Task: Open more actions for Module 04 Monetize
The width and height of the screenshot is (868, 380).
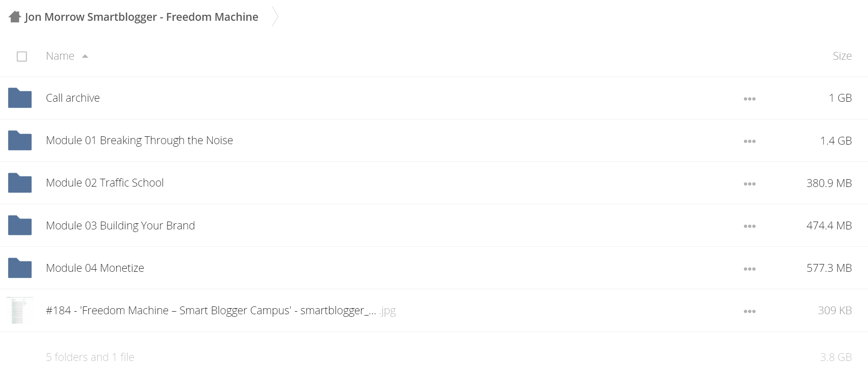Action: (x=749, y=269)
